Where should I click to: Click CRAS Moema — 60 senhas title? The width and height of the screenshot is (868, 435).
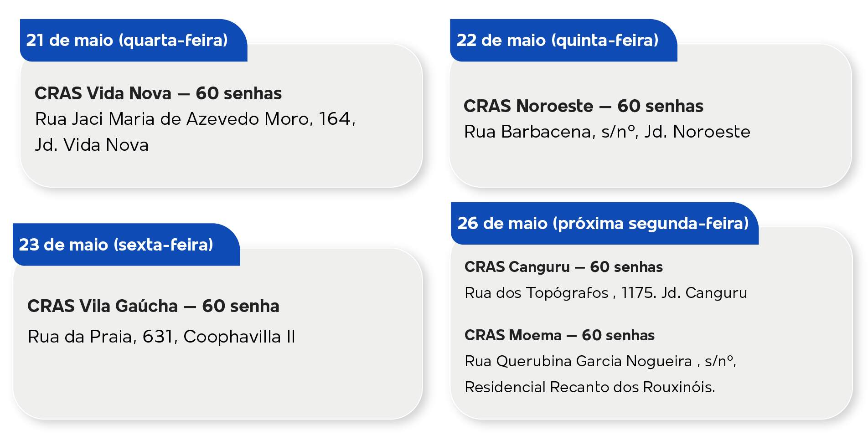click(559, 335)
